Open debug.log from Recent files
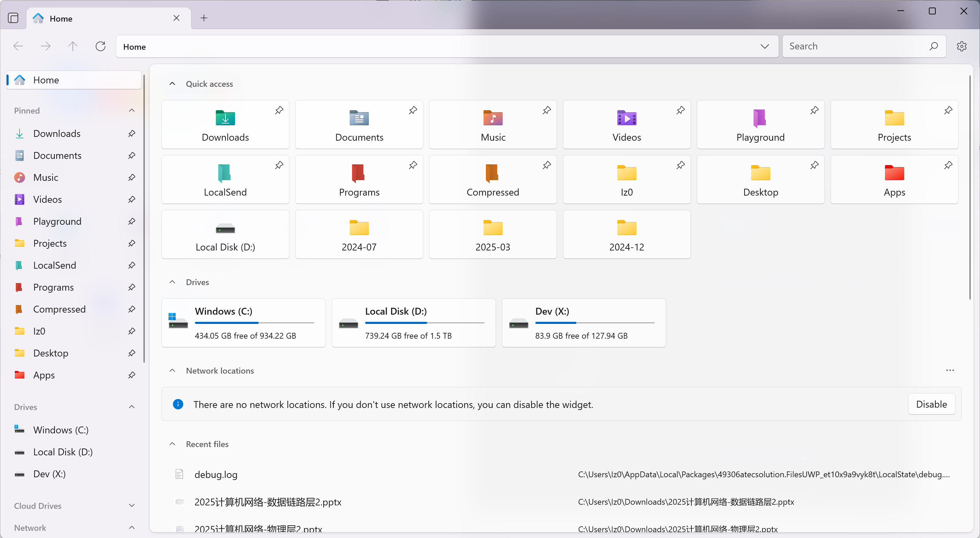 coord(216,474)
